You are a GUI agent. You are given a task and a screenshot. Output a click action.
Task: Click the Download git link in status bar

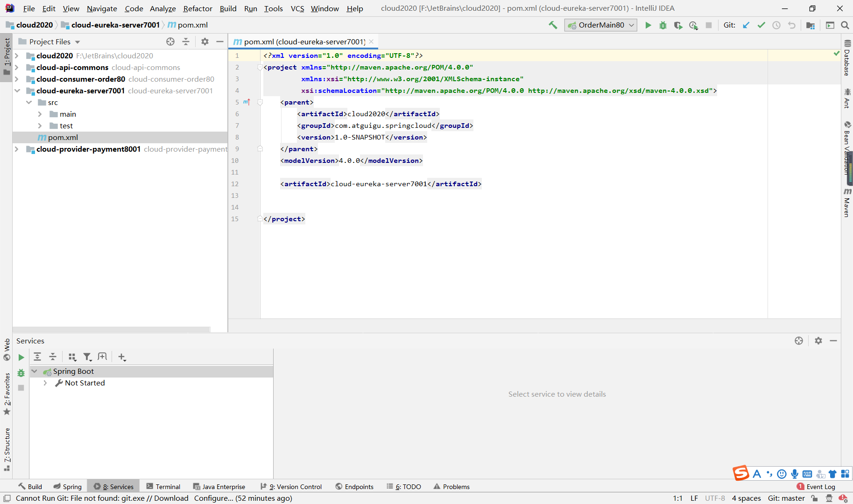coord(171,498)
